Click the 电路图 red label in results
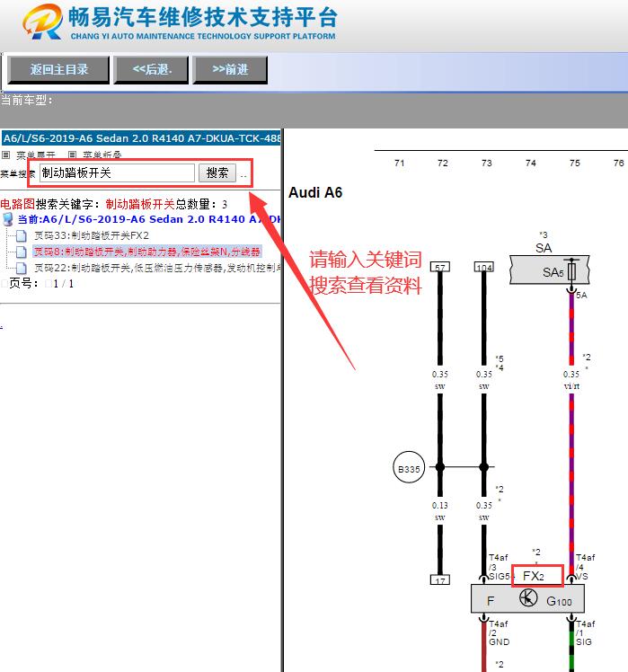 pyautogui.click(x=18, y=204)
